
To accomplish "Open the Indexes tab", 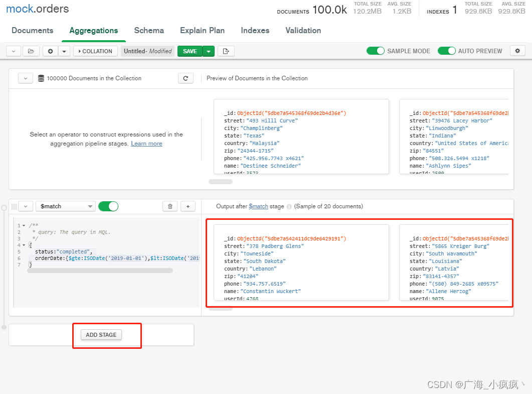I will pos(255,31).
